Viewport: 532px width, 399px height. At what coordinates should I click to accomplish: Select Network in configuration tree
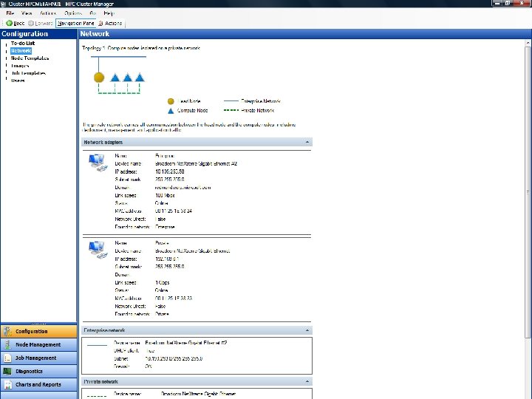click(21, 50)
